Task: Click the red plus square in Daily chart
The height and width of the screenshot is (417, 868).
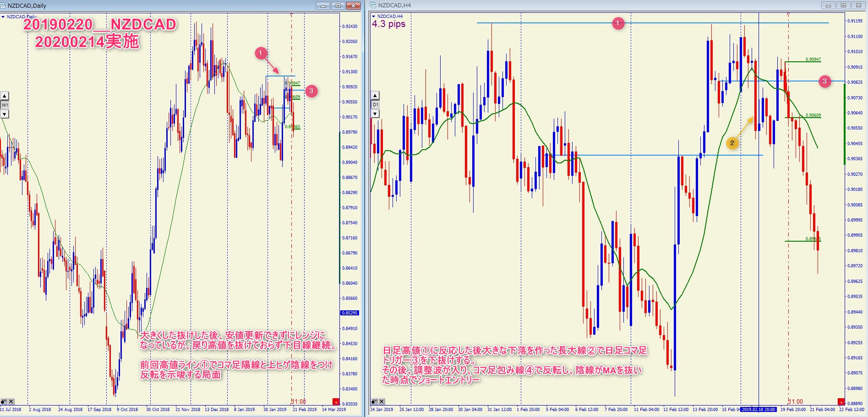Action: 336,402
